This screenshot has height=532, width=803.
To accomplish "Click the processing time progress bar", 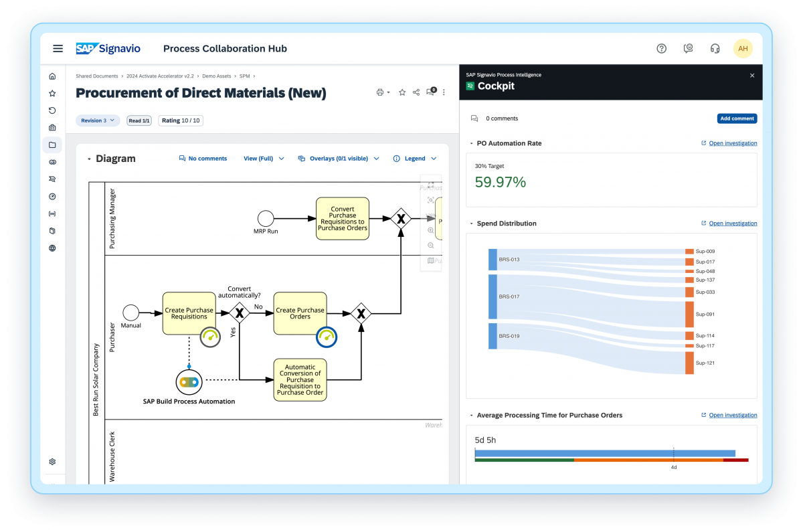I will pos(606,452).
